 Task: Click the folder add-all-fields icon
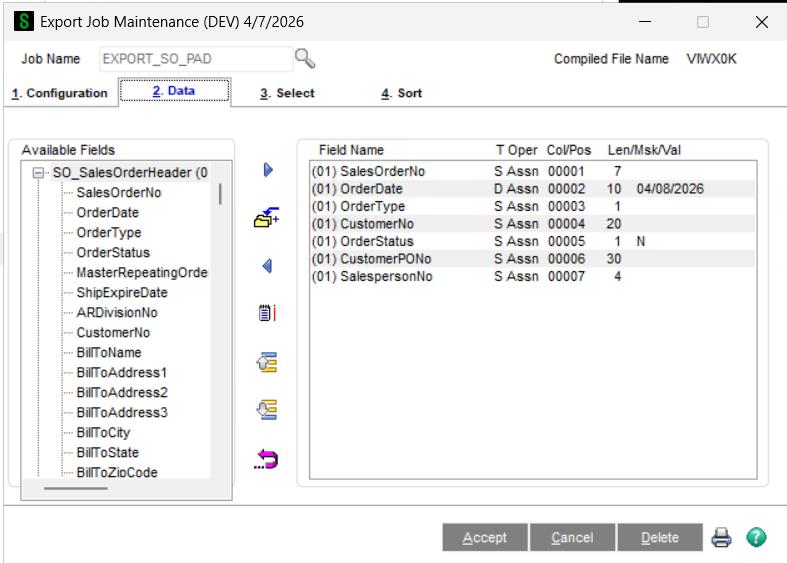coord(267,217)
